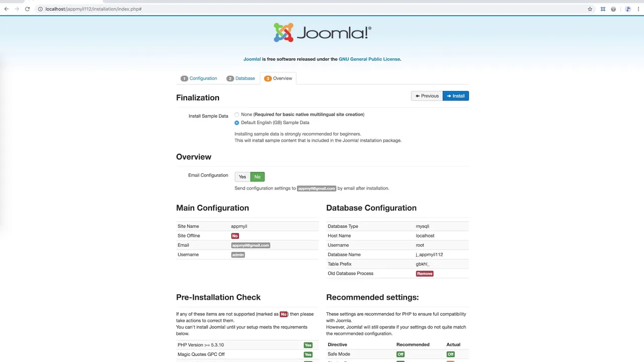Image resolution: width=644 pixels, height=362 pixels.
Task: Select the Overview tab
Action: (x=278, y=78)
